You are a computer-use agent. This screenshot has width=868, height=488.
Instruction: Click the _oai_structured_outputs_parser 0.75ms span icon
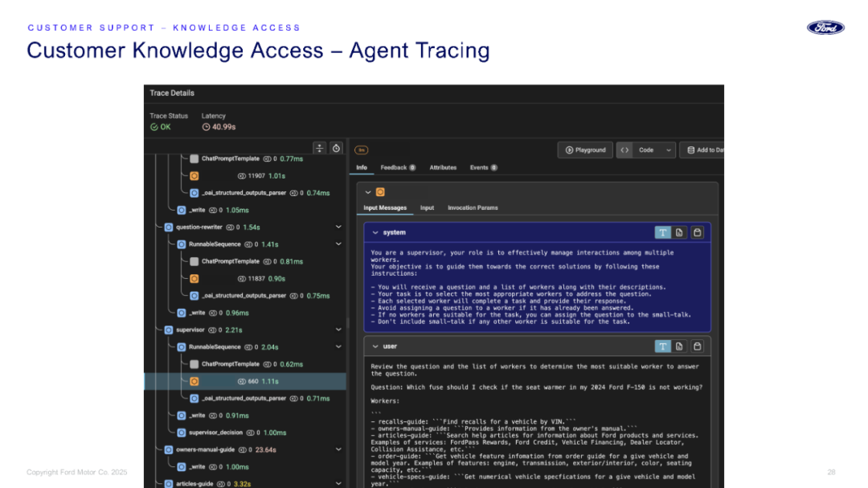(194, 296)
